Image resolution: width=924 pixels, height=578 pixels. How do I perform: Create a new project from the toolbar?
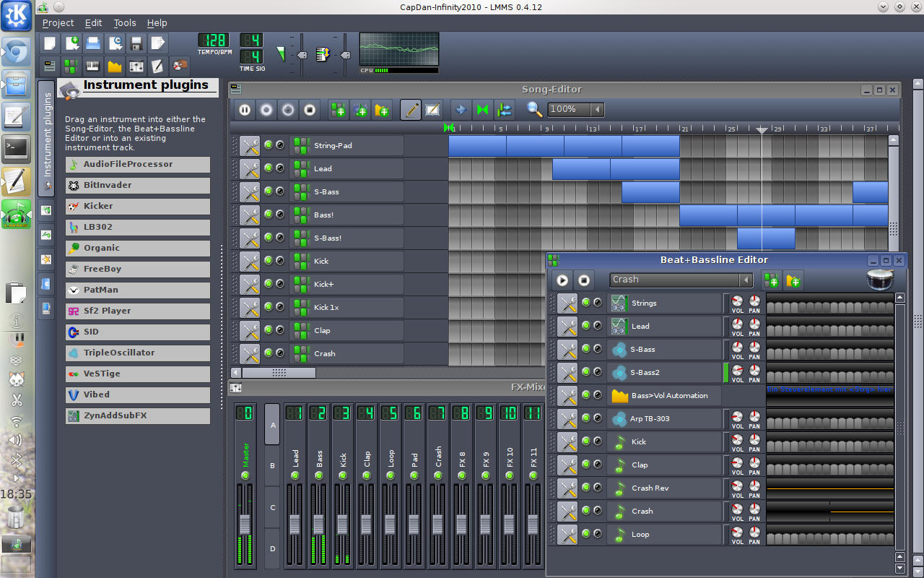[48, 43]
